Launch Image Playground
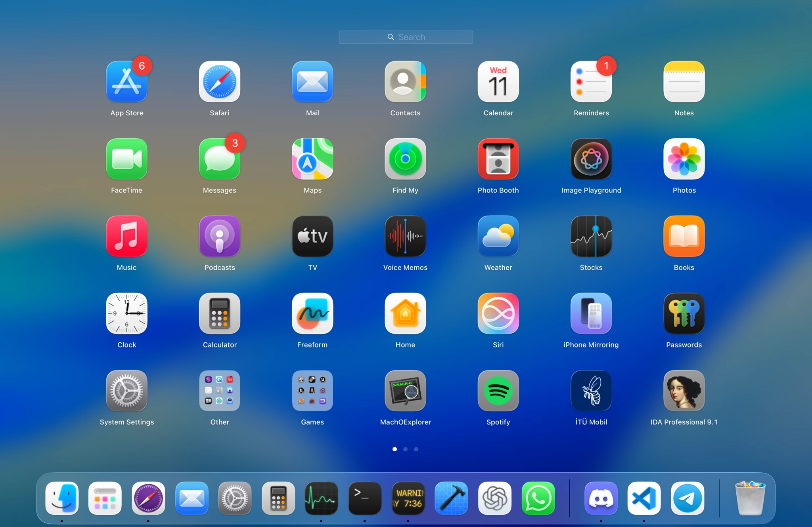This screenshot has height=527, width=812. point(591,159)
